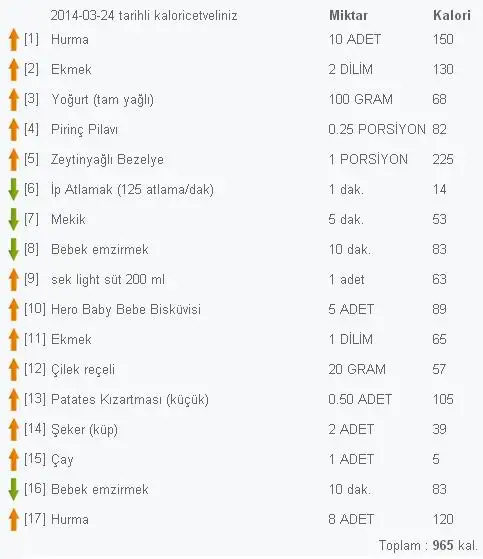Click the green arrow beside Bebek emzirmek entry 8
483x559 pixels.
coord(14,249)
